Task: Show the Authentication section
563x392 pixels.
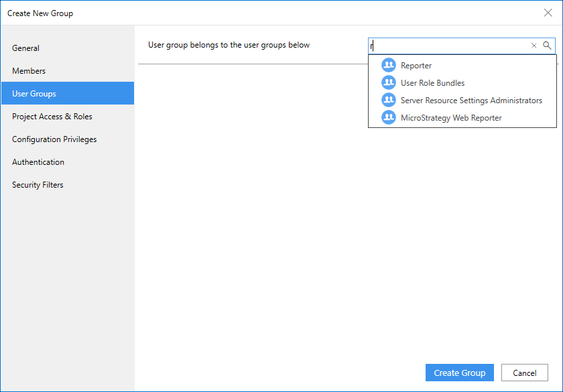Action: pyautogui.click(x=38, y=162)
